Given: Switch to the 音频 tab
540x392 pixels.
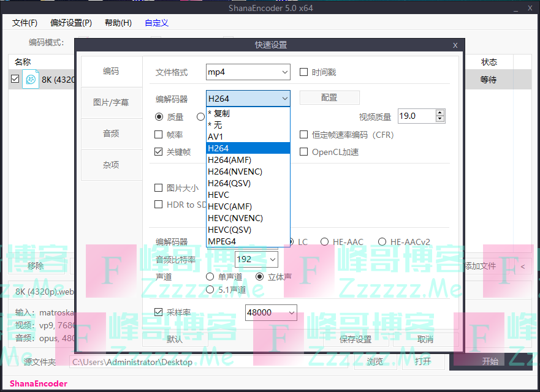Looking at the screenshot, I should point(111,134).
